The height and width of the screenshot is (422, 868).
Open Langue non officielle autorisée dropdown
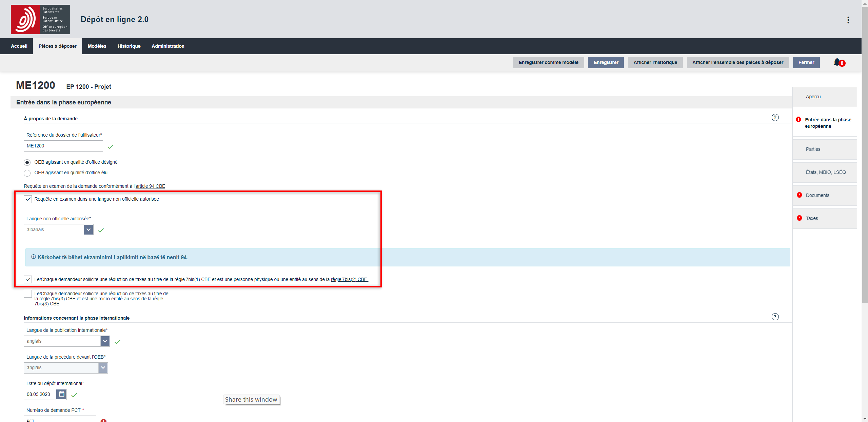[88, 230]
